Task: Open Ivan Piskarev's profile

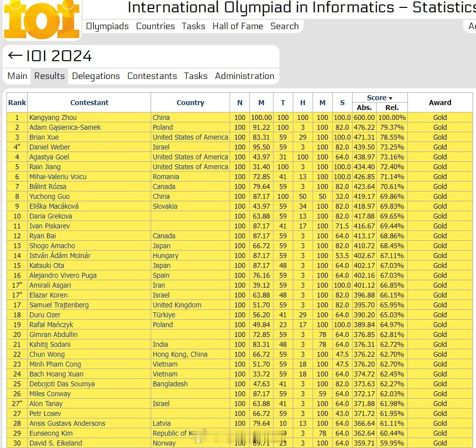Action: pos(49,226)
